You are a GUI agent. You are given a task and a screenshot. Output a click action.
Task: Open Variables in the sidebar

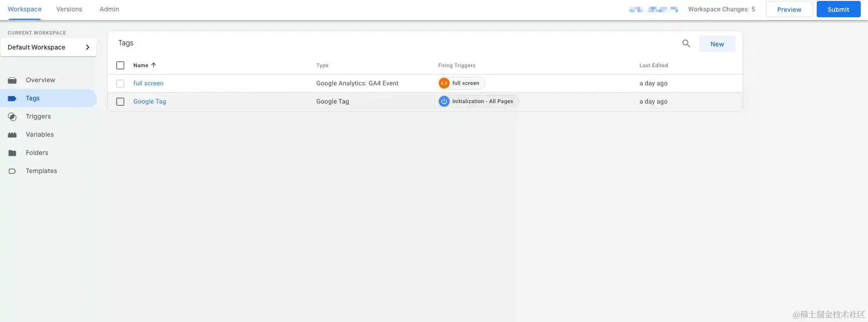(x=39, y=134)
